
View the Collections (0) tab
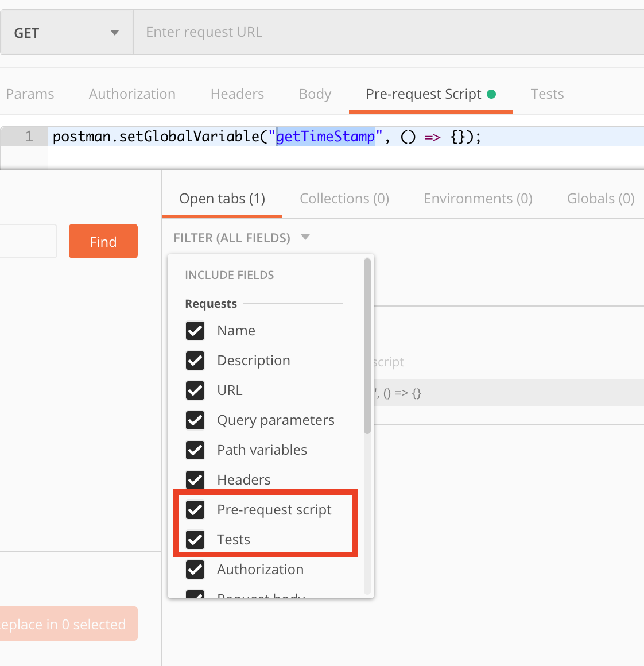(x=344, y=198)
